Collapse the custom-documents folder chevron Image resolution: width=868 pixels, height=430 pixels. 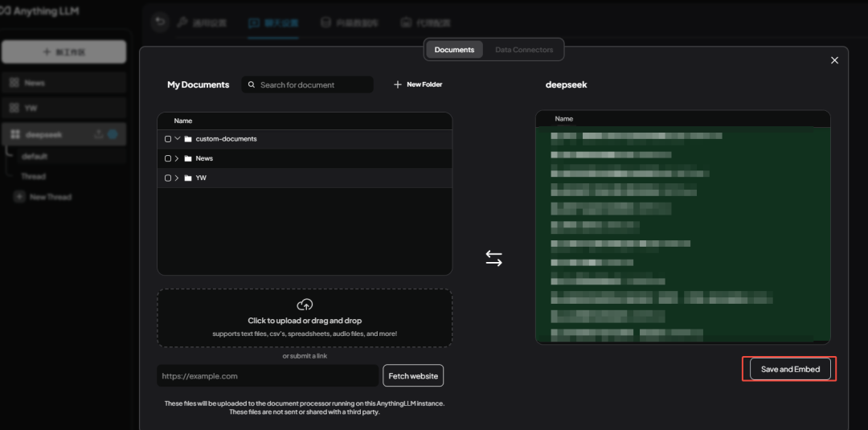click(x=177, y=138)
